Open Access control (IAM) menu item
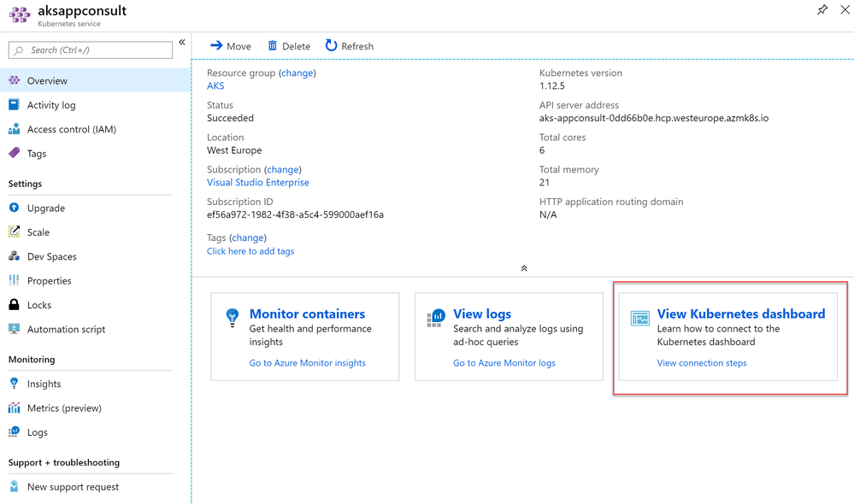Image resolution: width=854 pixels, height=504 pixels. coord(95,129)
